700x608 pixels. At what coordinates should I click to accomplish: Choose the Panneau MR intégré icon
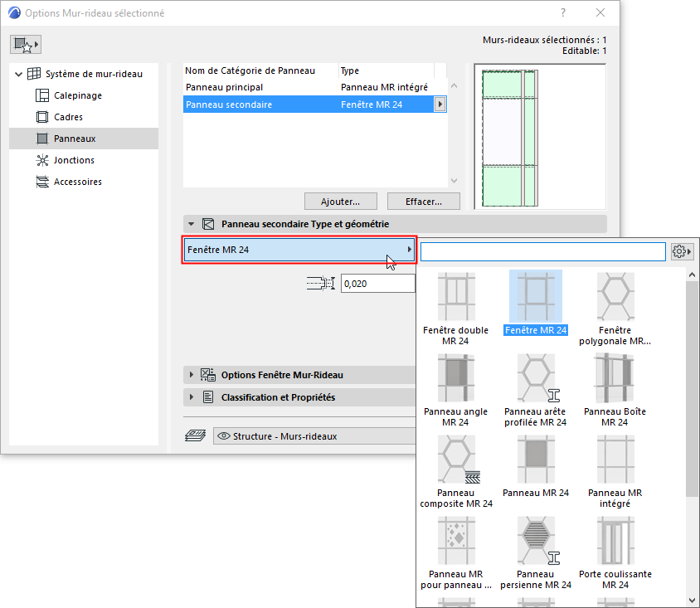615,459
